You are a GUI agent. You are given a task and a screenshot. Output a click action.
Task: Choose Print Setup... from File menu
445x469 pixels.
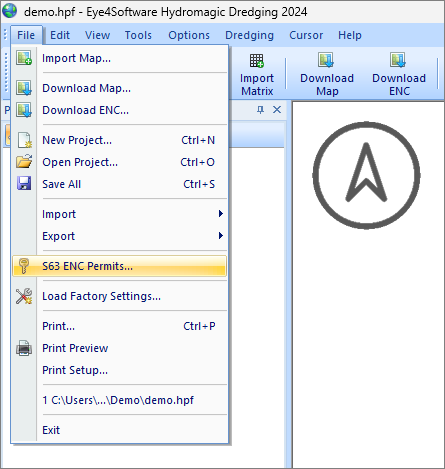click(119, 370)
